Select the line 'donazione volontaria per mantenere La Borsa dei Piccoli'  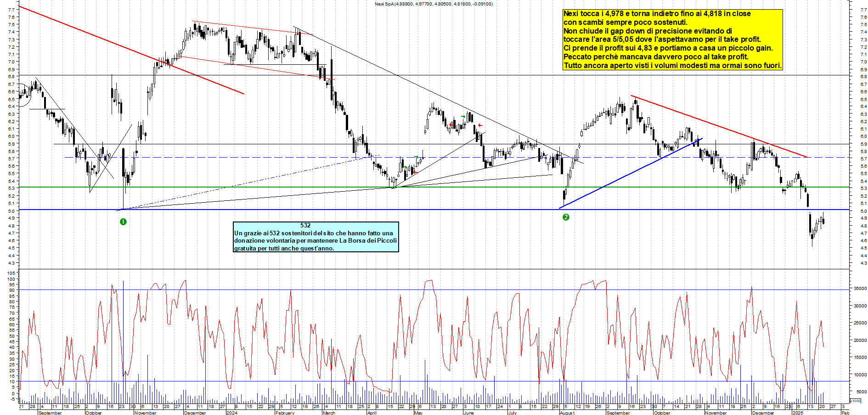tap(315, 240)
